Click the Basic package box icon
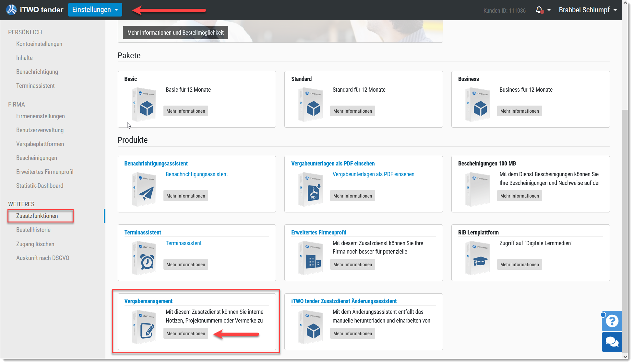This screenshot has width=633, height=364. coord(144,104)
